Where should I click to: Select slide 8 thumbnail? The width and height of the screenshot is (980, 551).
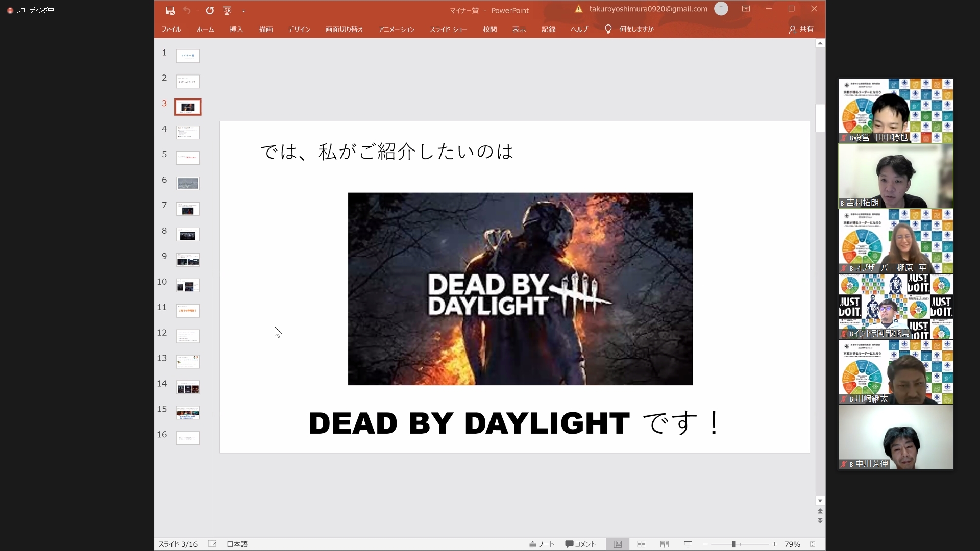coord(188,234)
